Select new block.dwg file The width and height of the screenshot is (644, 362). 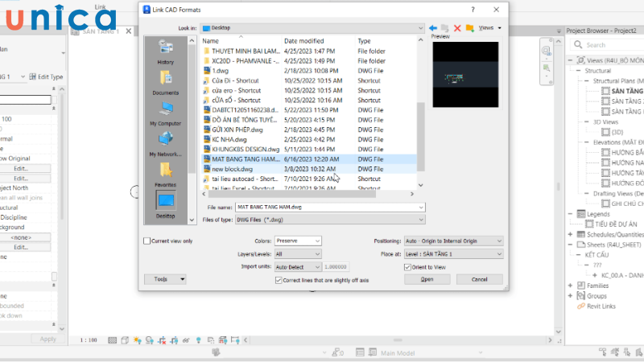[233, 169]
